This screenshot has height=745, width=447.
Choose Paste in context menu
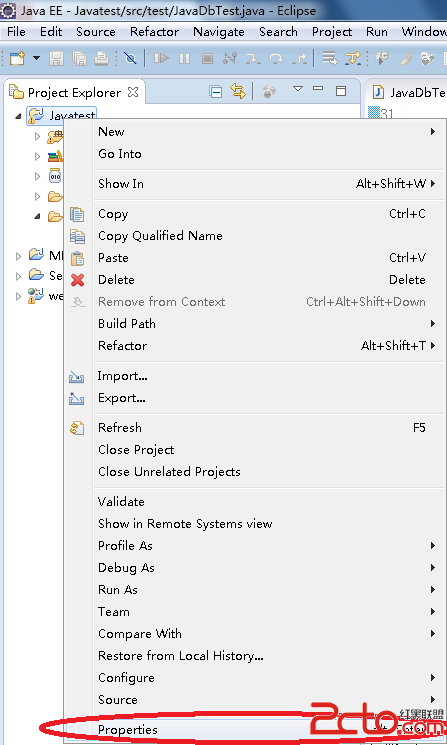[254, 258]
